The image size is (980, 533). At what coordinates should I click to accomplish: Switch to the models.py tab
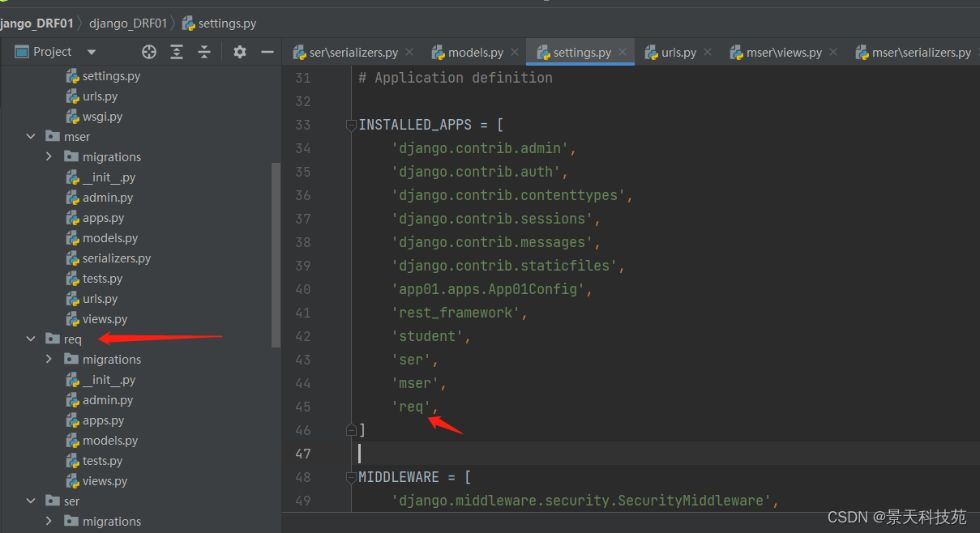(x=474, y=51)
